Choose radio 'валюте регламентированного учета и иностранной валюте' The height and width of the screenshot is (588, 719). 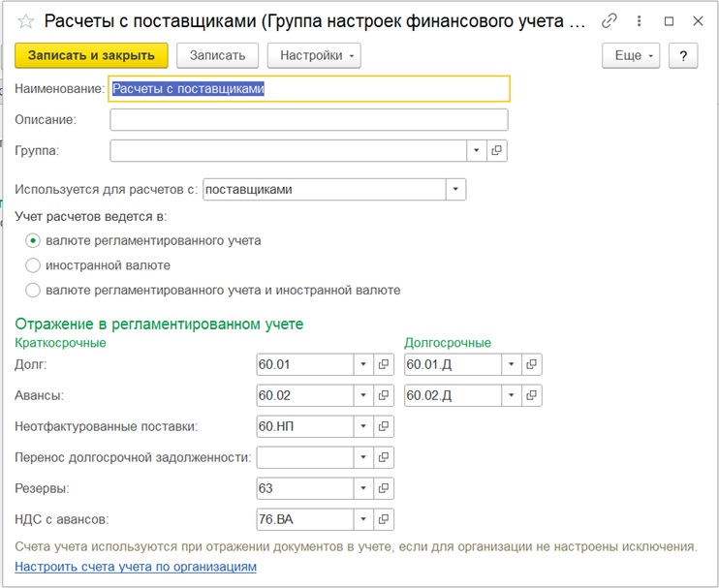point(33,290)
